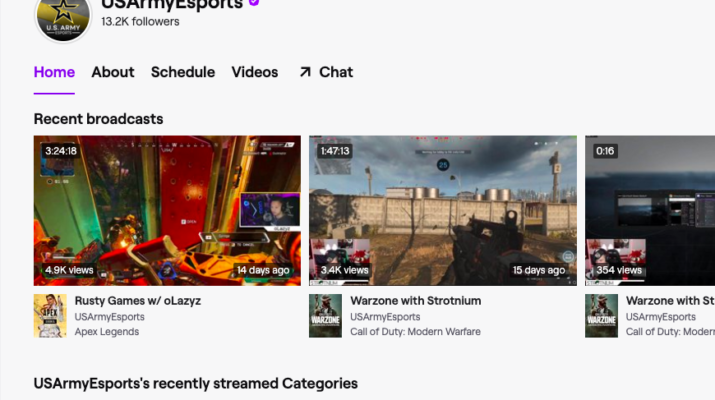Open the Schedule tab
The image size is (715, 400).
pos(183,72)
